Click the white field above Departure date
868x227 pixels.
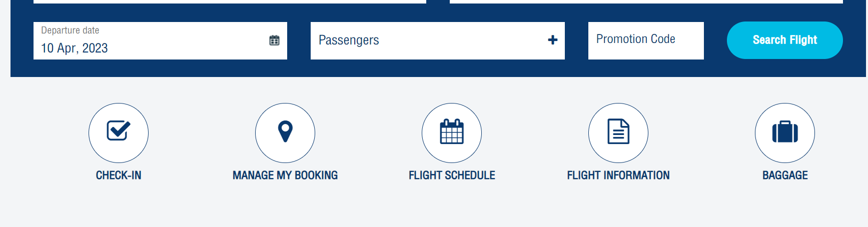point(230,1)
